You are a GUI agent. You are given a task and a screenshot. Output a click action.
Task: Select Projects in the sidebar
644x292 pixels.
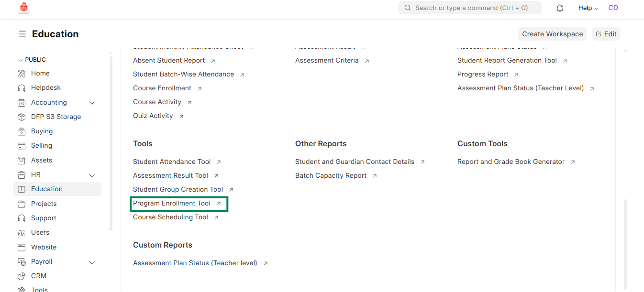(x=44, y=204)
